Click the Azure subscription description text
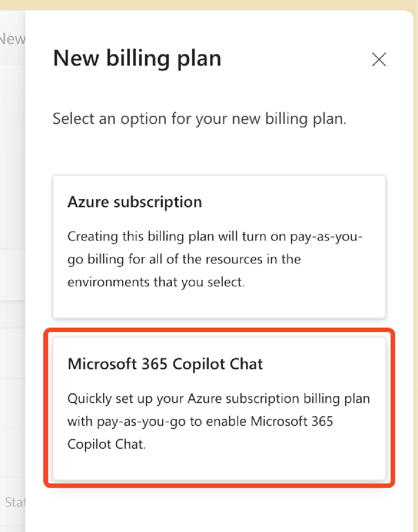This screenshot has width=418, height=532. 216,259
